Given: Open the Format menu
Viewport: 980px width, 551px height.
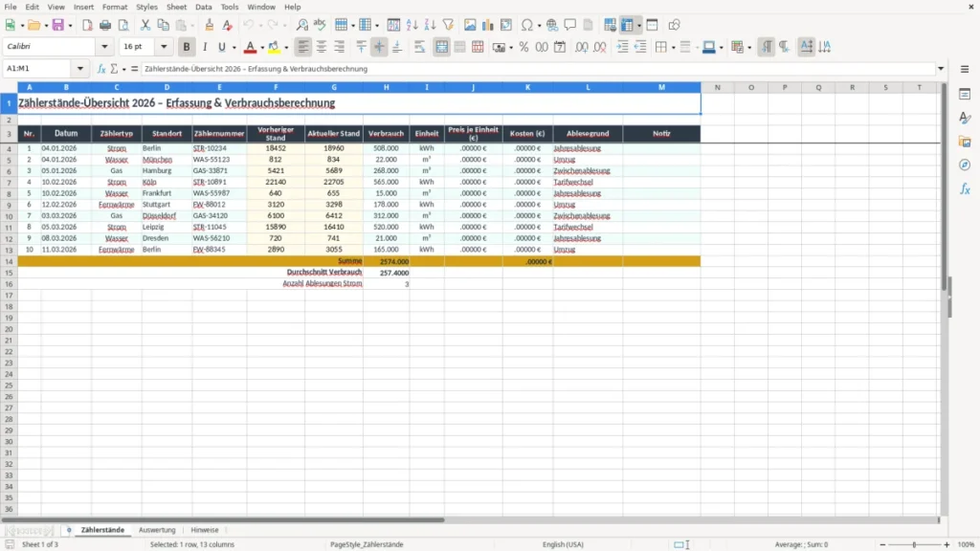Looking at the screenshot, I should pos(115,7).
